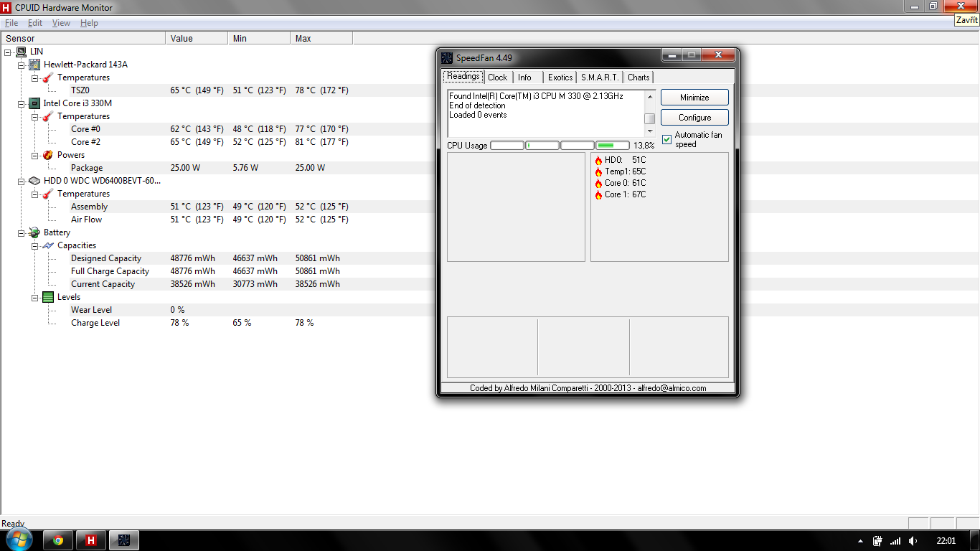Collapse the Hewlett-Packard 143A node
The width and height of the screenshot is (980, 551).
(x=22, y=65)
